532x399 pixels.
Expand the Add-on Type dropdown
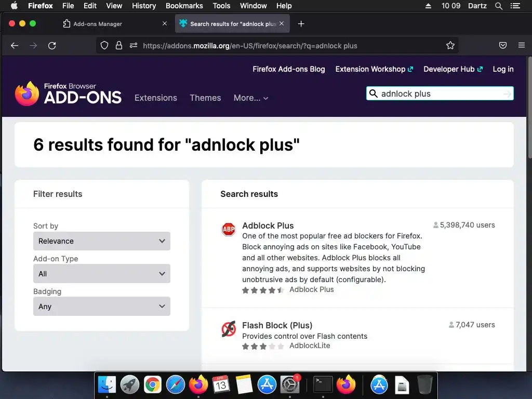[x=102, y=273]
